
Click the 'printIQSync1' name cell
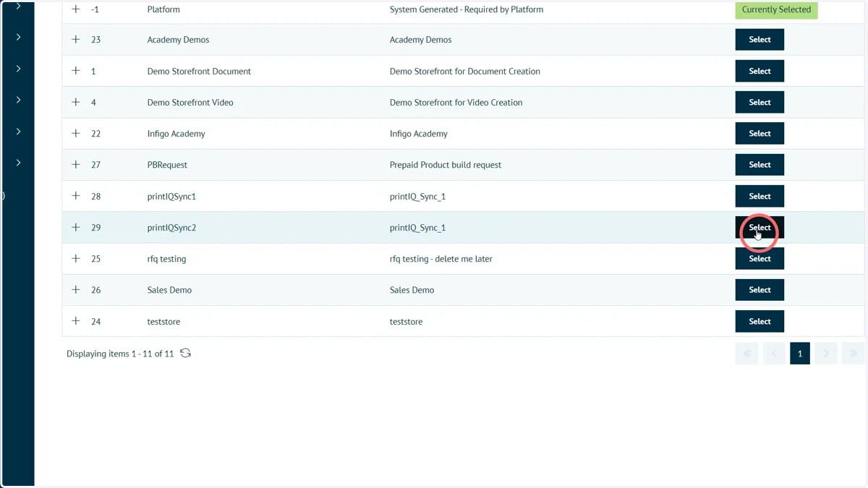point(171,196)
